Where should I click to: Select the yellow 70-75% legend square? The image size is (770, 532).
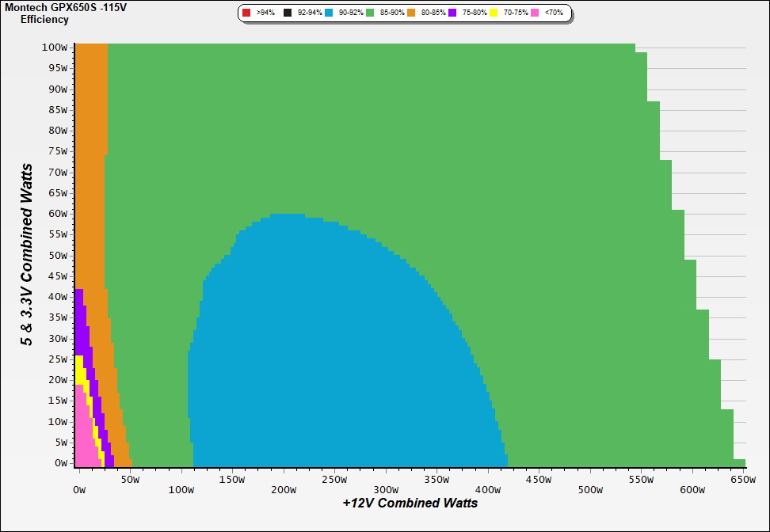[x=494, y=13]
